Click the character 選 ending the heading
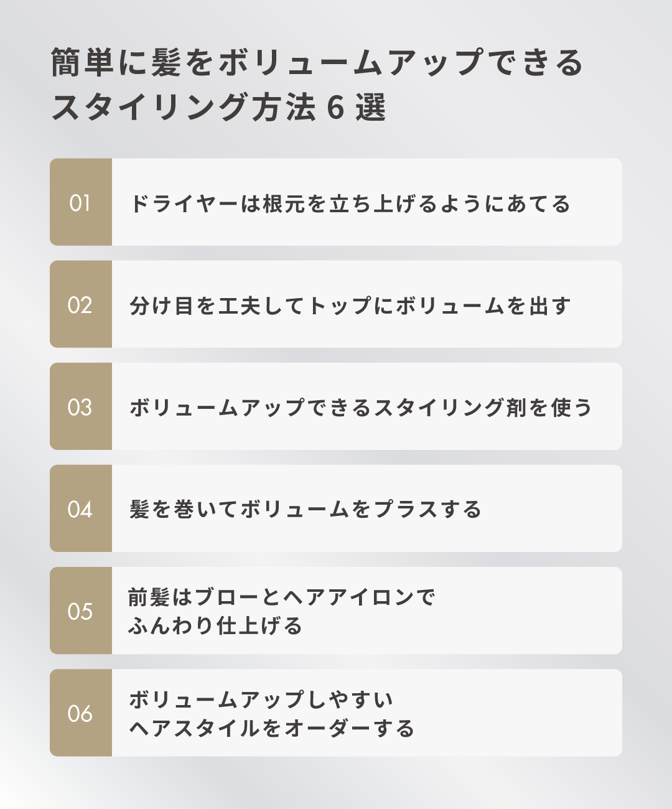The height and width of the screenshot is (809, 672). pos(371,108)
